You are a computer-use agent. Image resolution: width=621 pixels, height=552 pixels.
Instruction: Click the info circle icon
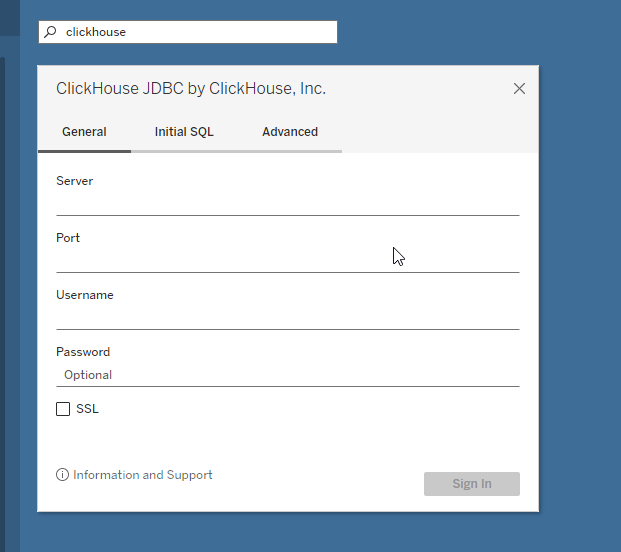pyautogui.click(x=63, y=475)
